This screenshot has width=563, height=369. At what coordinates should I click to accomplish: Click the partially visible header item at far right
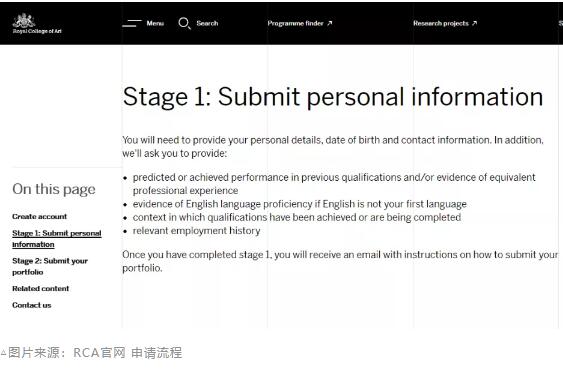pos(560,23)
